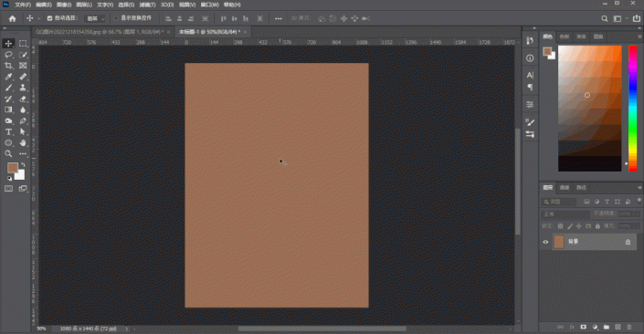Hide the Background layer with eye icon
The image size is (644, 334).
tap(545, 242)
